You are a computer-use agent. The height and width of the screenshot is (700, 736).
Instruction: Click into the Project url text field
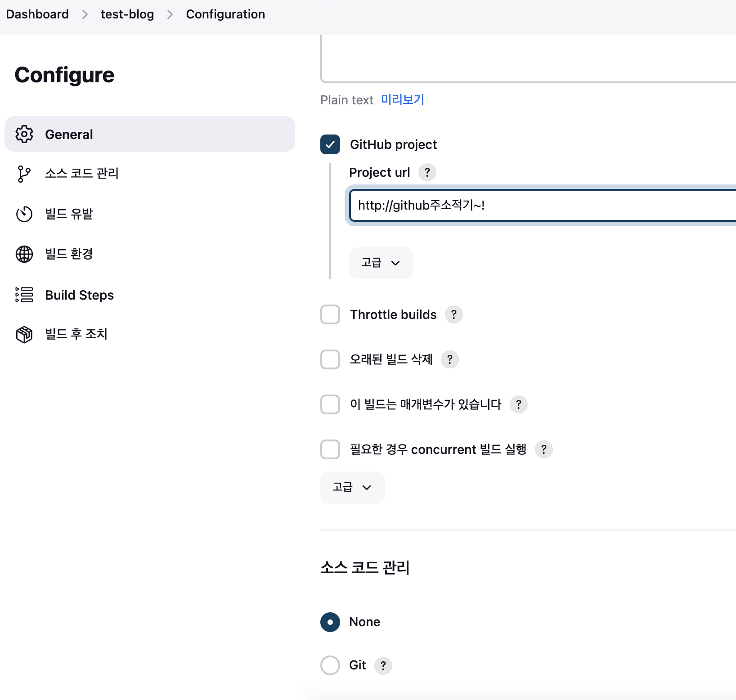click(540, 206)
